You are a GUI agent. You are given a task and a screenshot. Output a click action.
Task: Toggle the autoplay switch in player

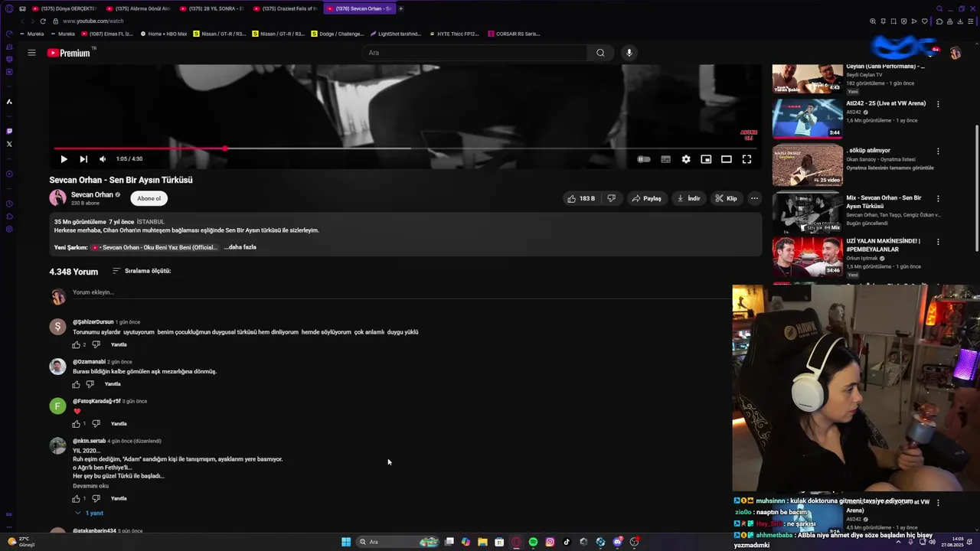coord(644,159)
